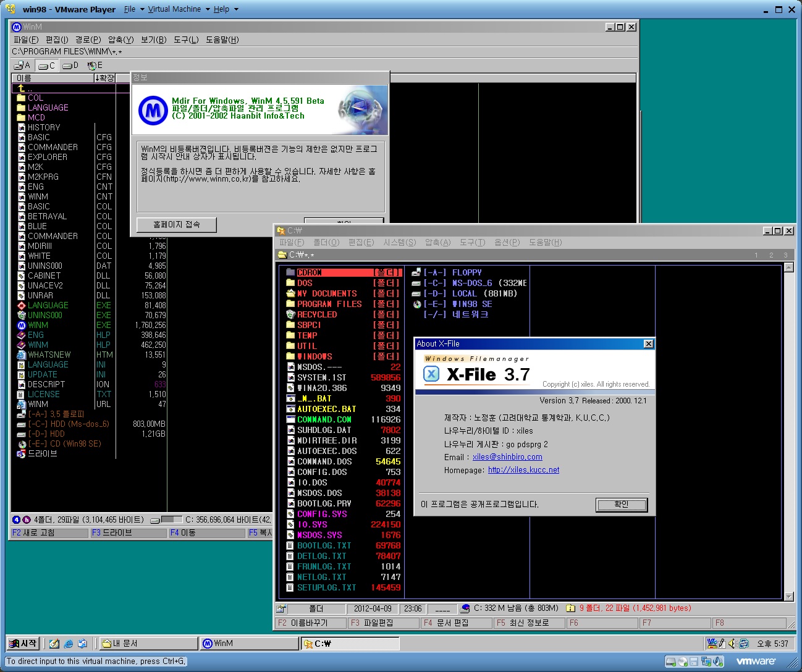Click parent directory up-arrow in WinM
Image resolution: width=802 pixels, height=672 pixels.
pyautogui.click(x=22, y=88)
